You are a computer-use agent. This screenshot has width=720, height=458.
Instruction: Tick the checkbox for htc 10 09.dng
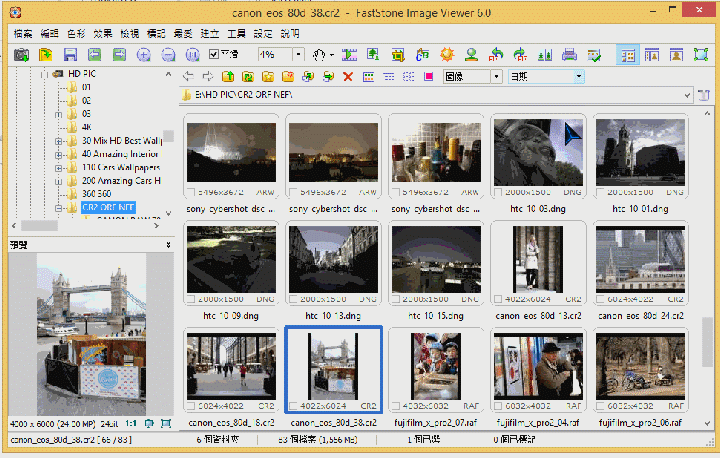point(191,300)
